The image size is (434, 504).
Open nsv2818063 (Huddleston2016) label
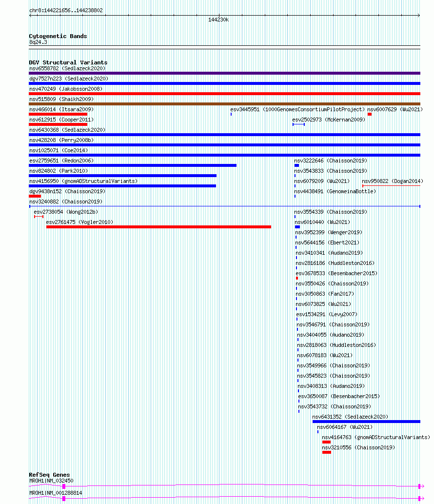coord(336,345)
